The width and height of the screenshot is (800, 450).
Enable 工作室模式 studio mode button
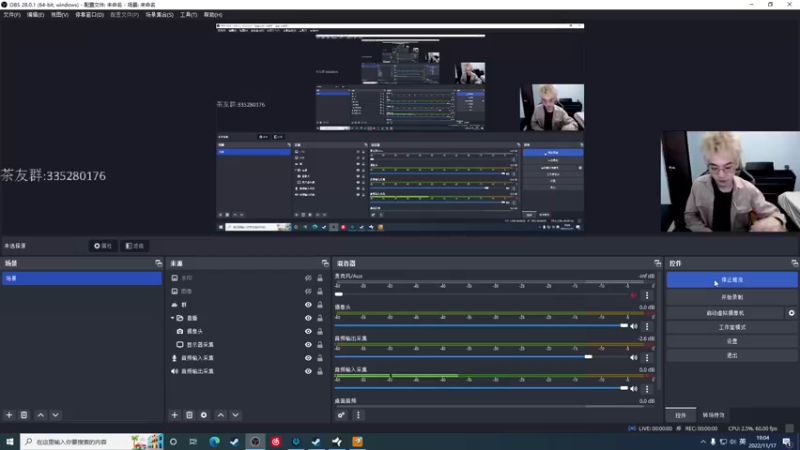(x=732, y=327)
